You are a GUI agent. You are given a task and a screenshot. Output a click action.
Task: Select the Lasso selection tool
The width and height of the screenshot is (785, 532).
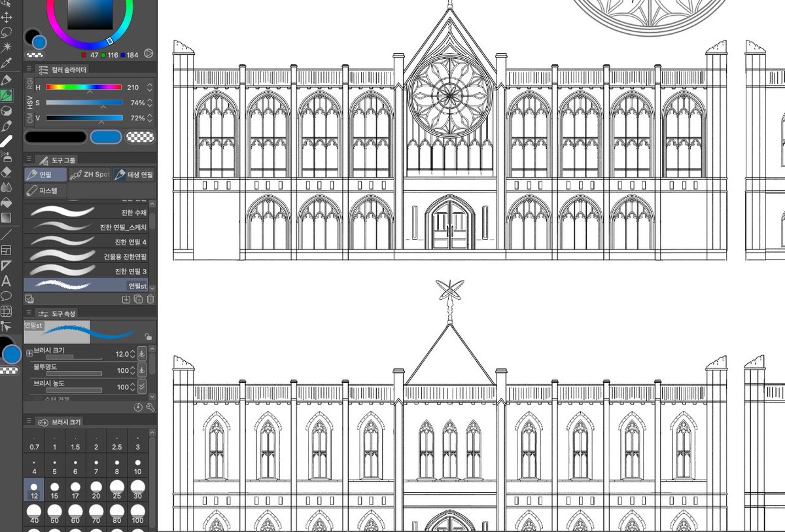tap(7, 32)
